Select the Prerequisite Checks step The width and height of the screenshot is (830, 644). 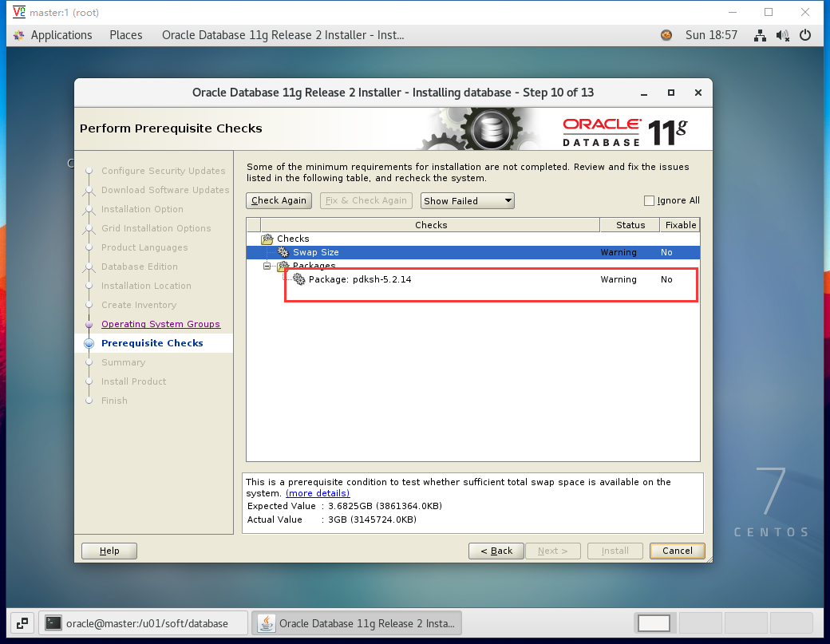coord(152,343)
